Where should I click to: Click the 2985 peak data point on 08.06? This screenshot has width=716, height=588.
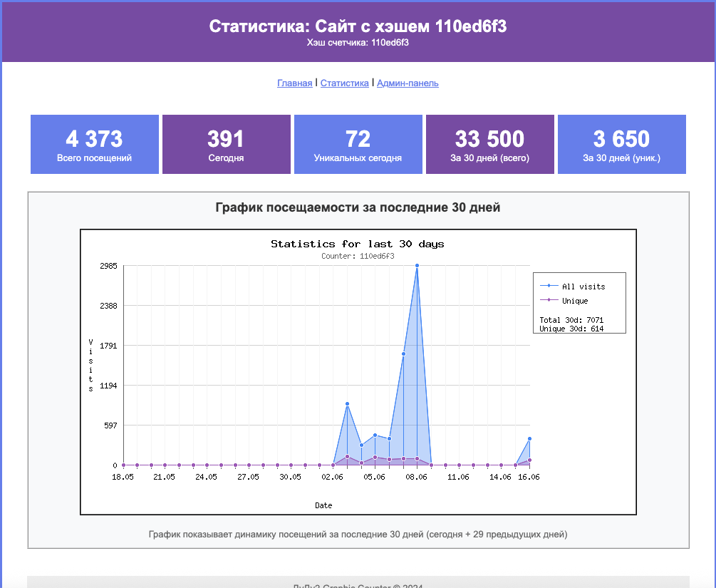(x=417, y=265)
